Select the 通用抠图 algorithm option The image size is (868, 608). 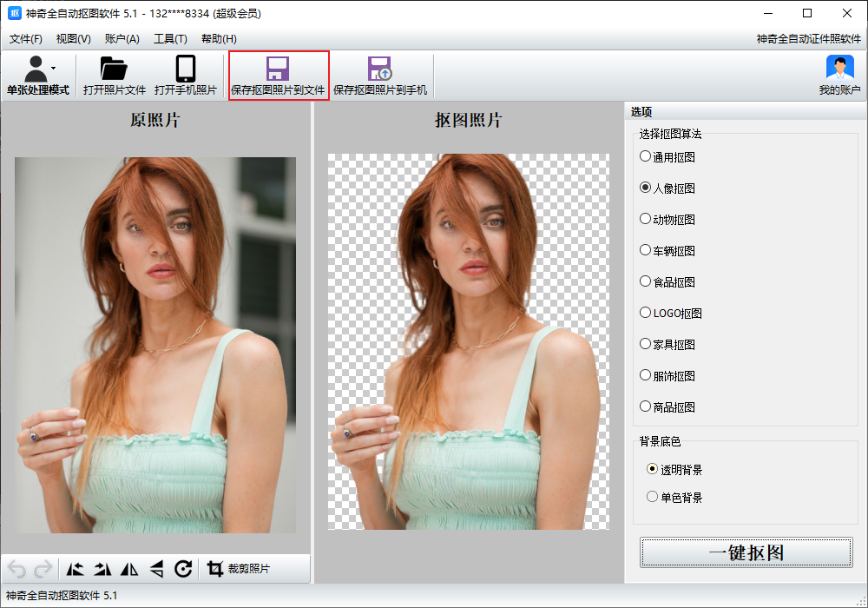[645, 157]
